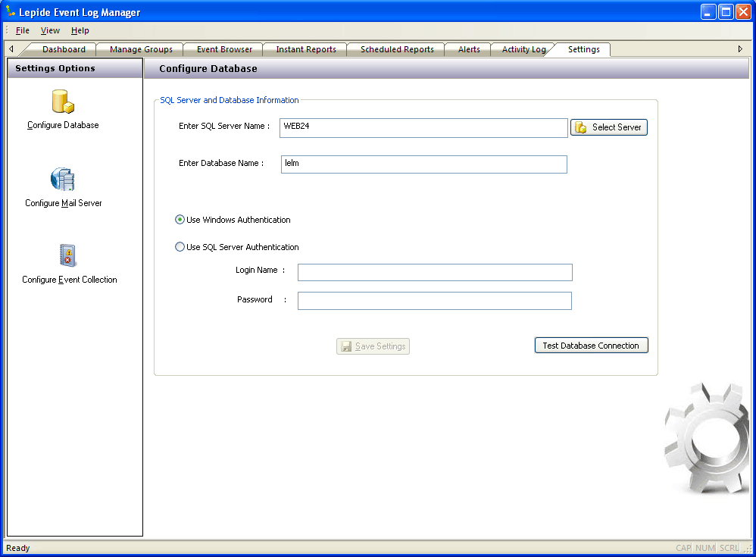Image resolution: width=756 pixels, height=557 pixels.
Task: Open the Help menu
Action: pyautogui.click(x=80, y=30)
